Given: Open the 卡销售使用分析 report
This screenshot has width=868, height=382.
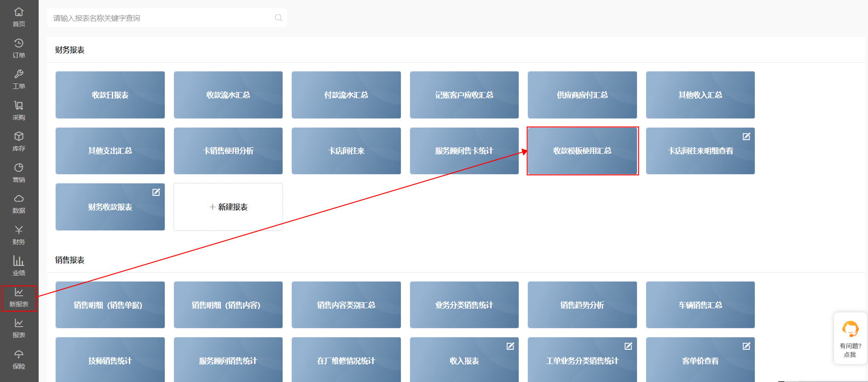Looking at the screenshot, I should click(228, 151).
